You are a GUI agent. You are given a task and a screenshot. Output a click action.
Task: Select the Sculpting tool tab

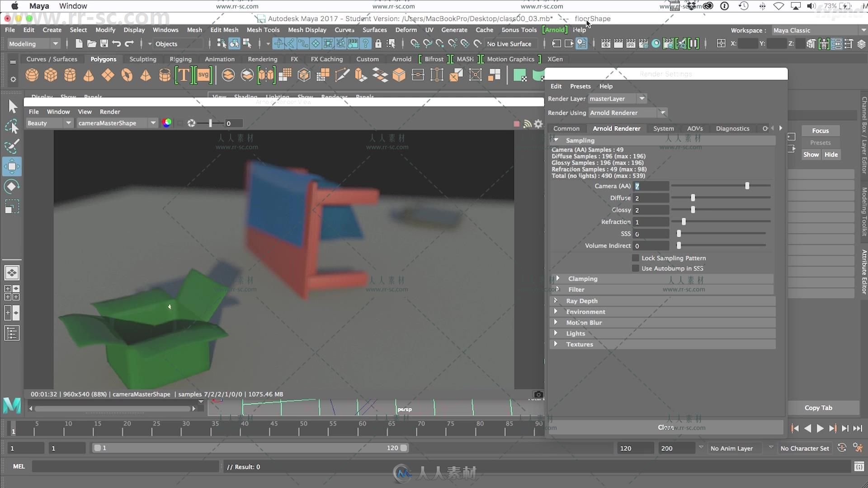[x=143, y=58]
